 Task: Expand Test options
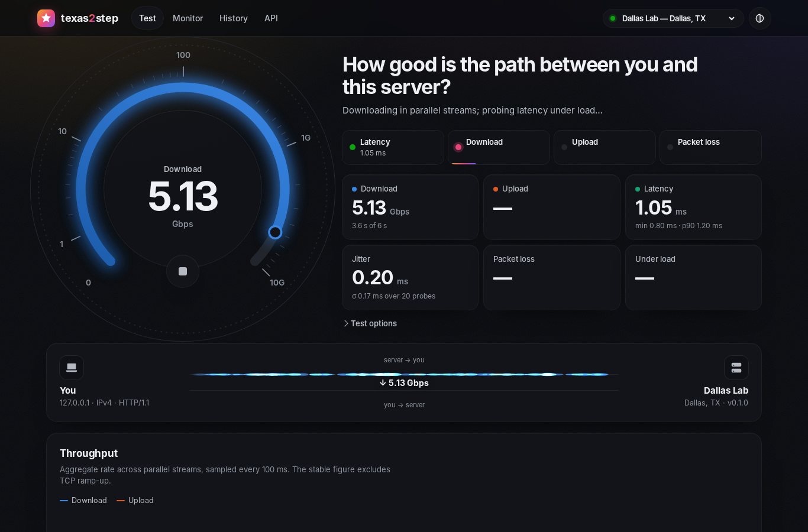[370, 323]
